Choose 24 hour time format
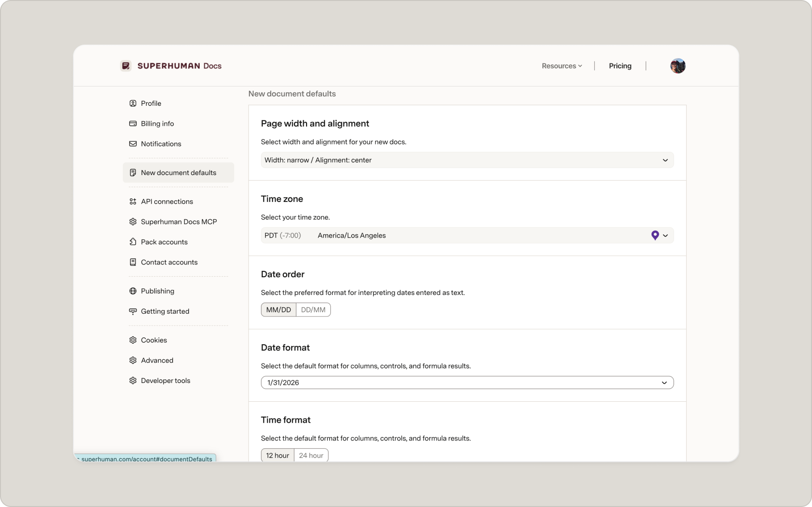Image resolution: width=812 pixels, height=507 pixels. [x=311, y=455]
